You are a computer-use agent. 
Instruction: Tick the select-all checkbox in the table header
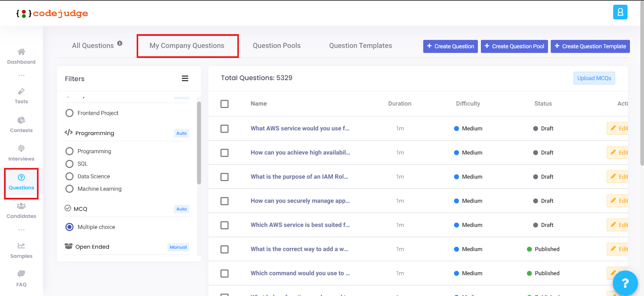[x=225, y=104]
